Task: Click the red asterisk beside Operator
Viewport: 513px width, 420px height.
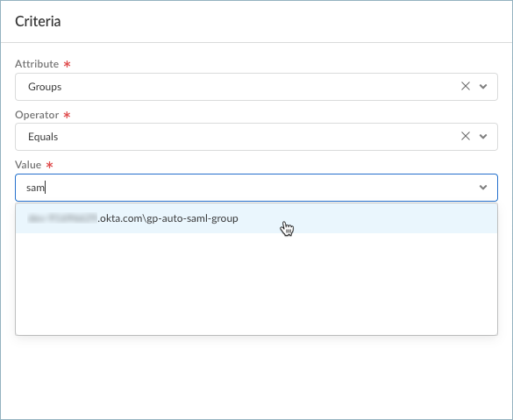Action: click(67, 115)
